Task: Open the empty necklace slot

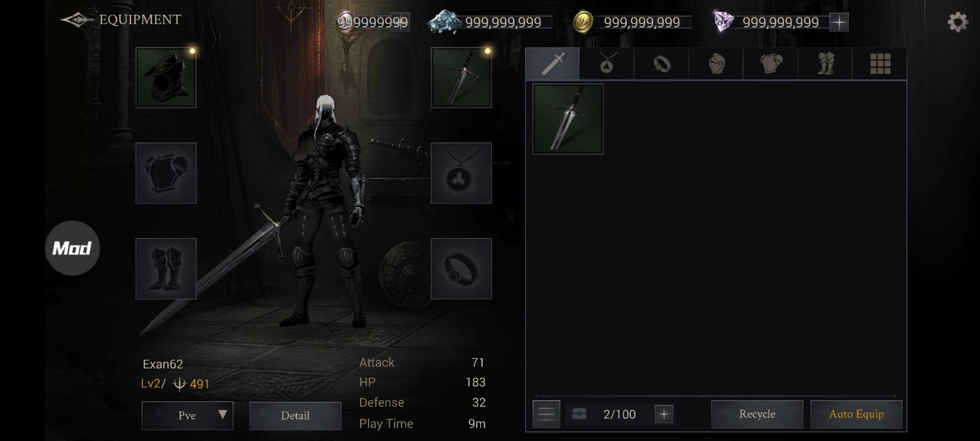Action: 461,173
